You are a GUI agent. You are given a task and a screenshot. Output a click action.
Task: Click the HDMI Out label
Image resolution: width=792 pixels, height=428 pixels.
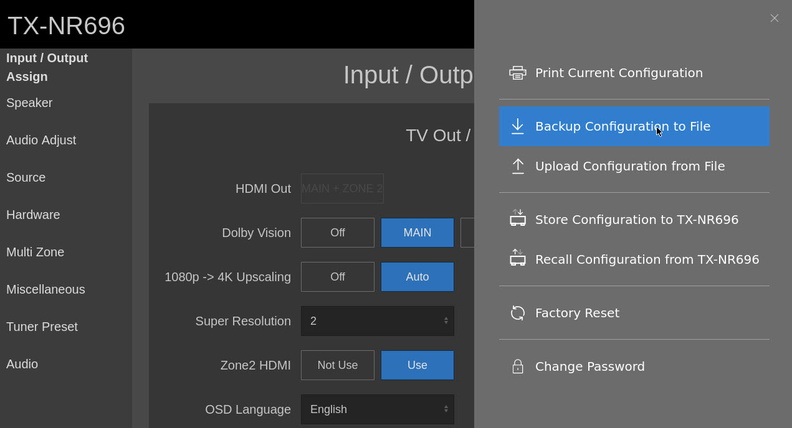coord(263,189)
